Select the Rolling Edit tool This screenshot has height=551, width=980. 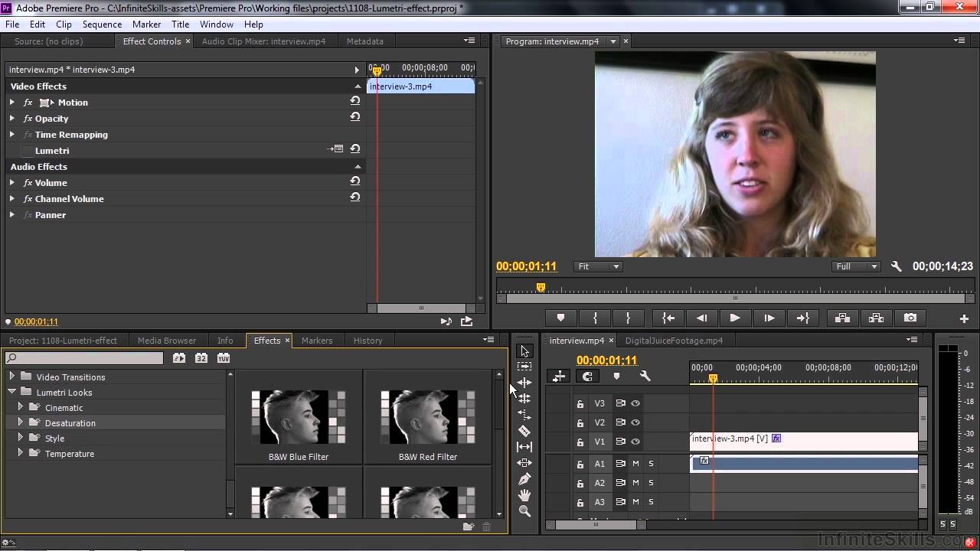coord(524,399)
